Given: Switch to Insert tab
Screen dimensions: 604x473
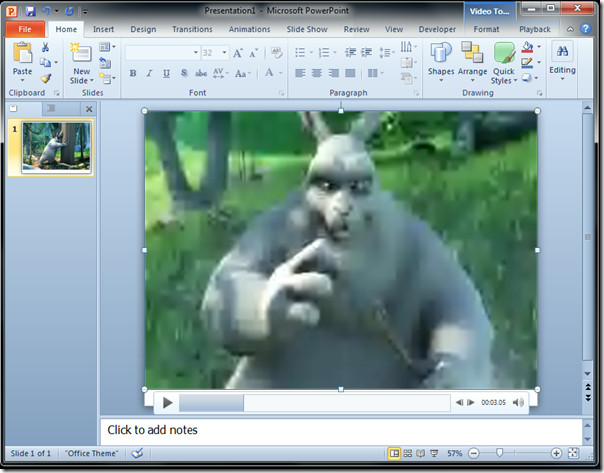Looking at the screenshot, I should pos(103,29).
